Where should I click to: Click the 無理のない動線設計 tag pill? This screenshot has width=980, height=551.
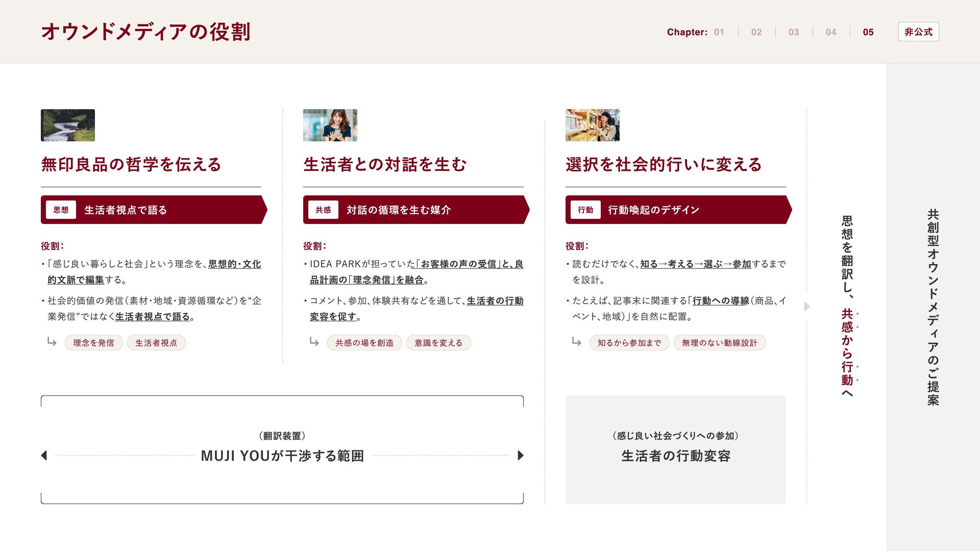tap(719, 343)
